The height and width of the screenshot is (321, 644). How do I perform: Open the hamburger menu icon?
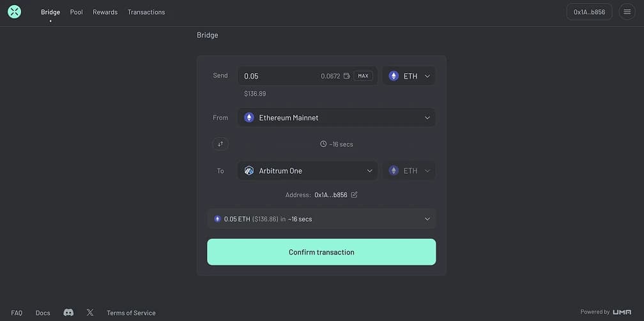pos(627,12)
